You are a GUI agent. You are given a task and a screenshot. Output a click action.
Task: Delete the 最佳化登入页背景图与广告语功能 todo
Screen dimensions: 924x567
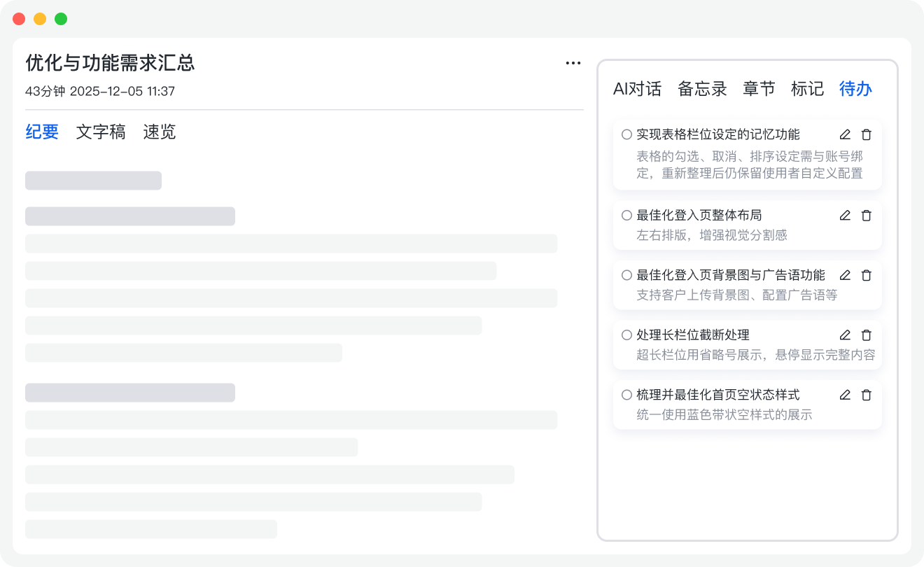point(866,275)
